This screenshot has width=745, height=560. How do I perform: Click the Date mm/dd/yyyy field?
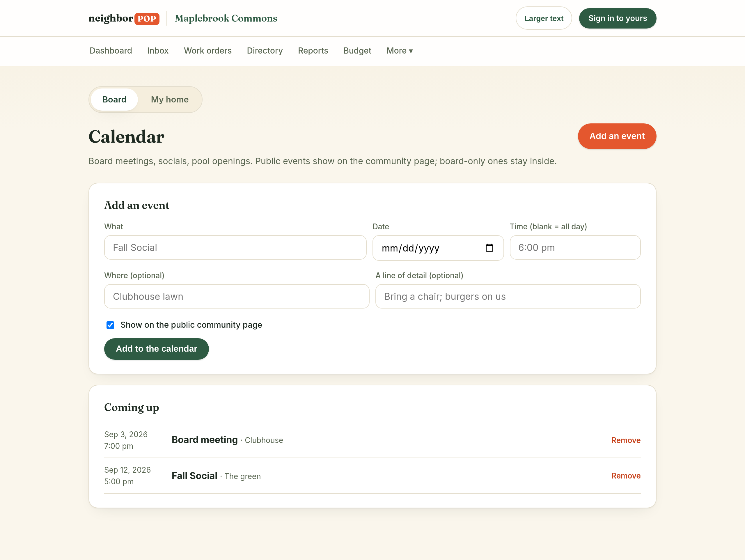click(x=438, y=248)
